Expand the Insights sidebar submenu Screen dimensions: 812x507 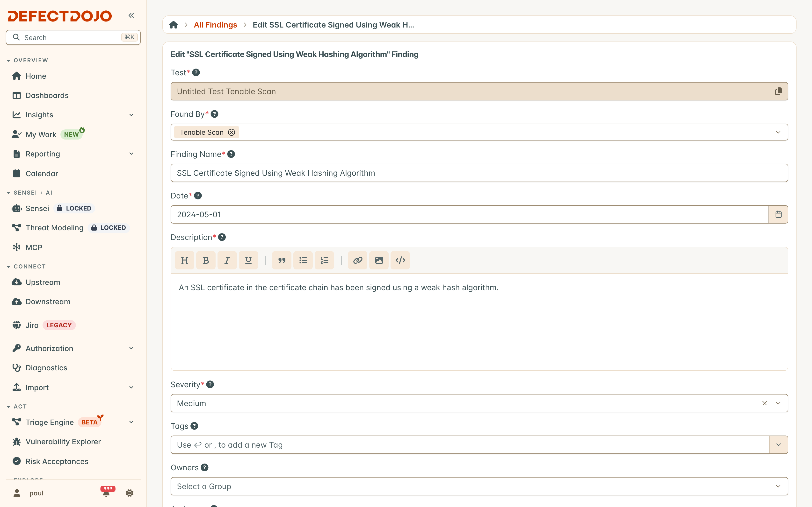pos(131,115)
